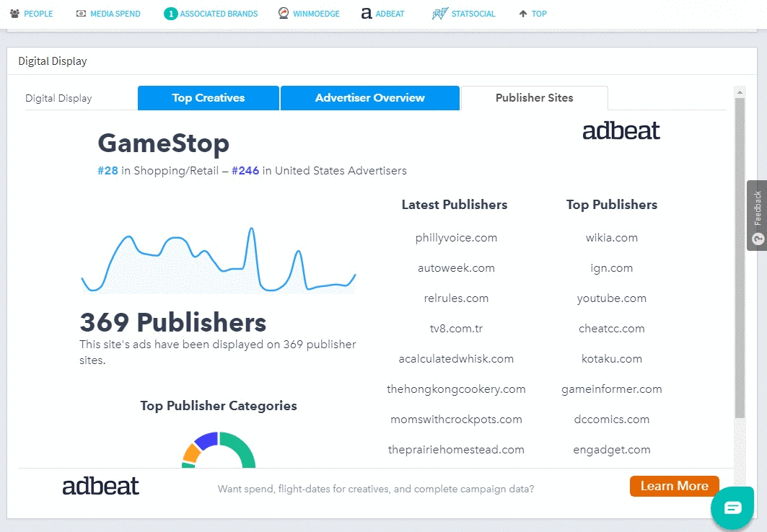Click the publishers trend line chart
This screenshot has width=767, height=532.
(x=218, y=260)
